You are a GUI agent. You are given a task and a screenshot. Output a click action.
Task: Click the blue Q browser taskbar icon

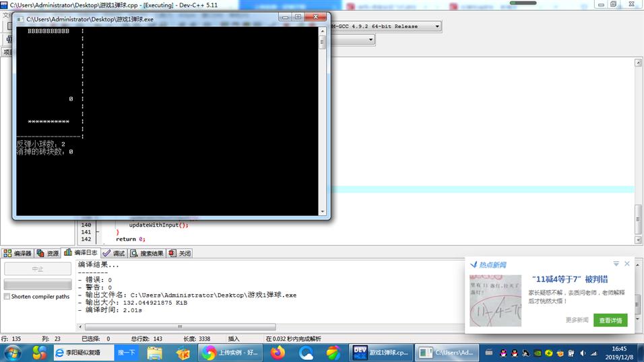tap(306, 353)
